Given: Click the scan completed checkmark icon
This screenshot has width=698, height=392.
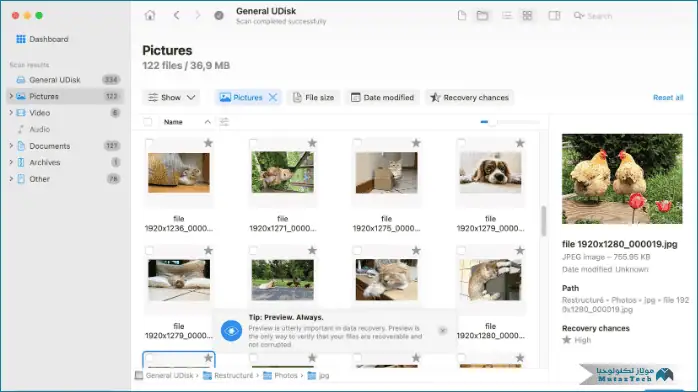Looking at the screenshot, I should tap(219, 16).
